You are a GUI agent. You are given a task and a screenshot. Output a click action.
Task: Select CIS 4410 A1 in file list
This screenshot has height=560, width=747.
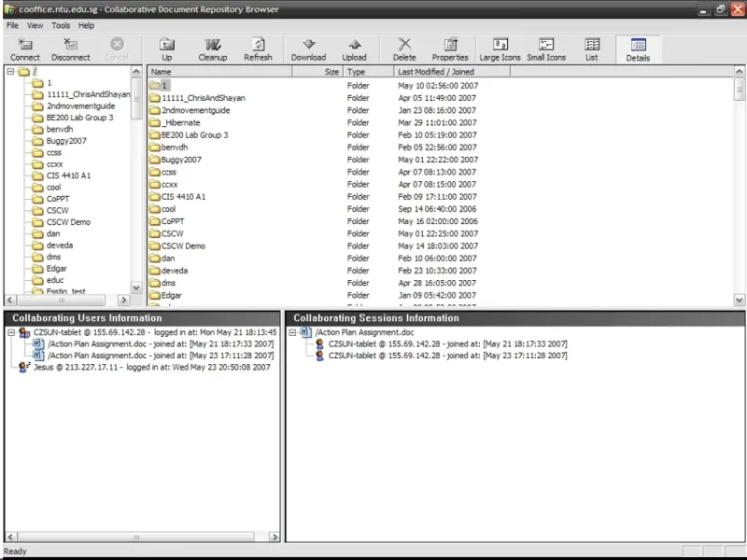coord(183,197)
